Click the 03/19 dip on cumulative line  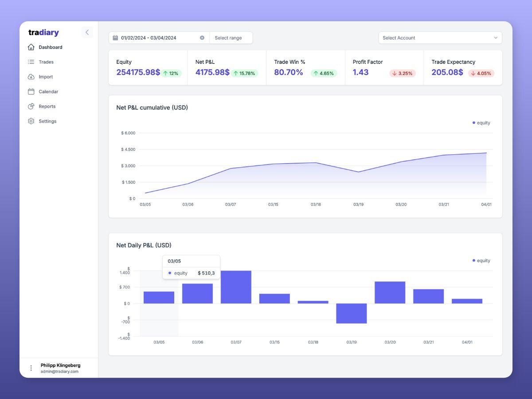(358, 172)
